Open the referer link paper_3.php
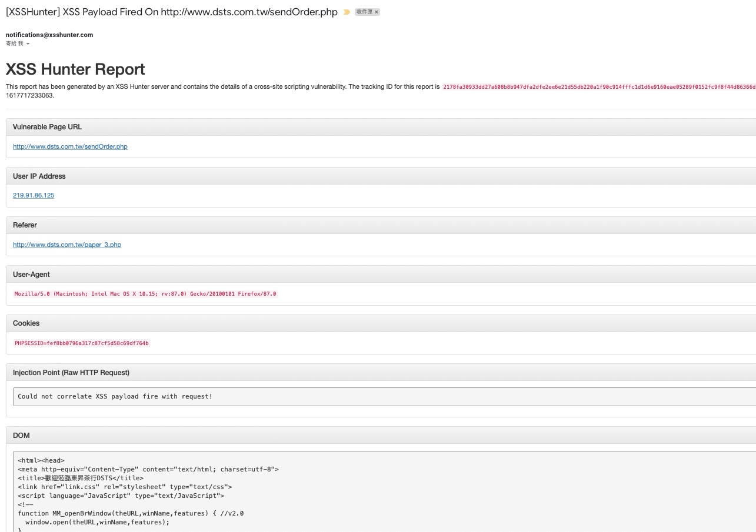 (67, 245)
